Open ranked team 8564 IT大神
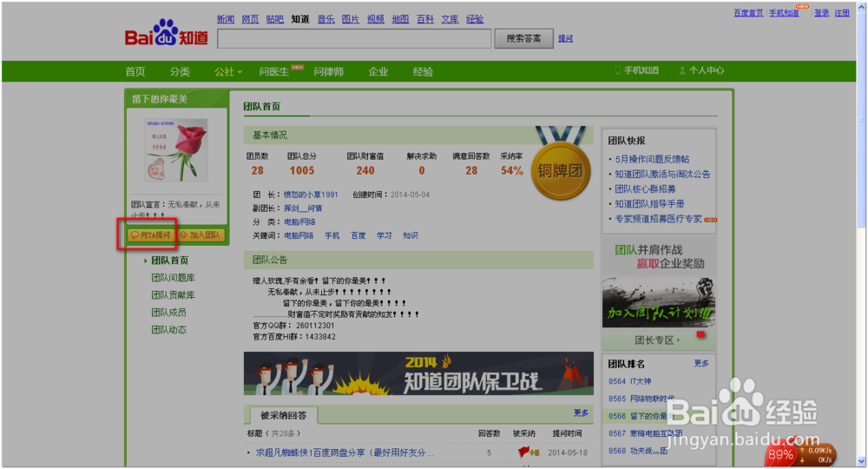This screenshot has width=868, height=469. 630,381
